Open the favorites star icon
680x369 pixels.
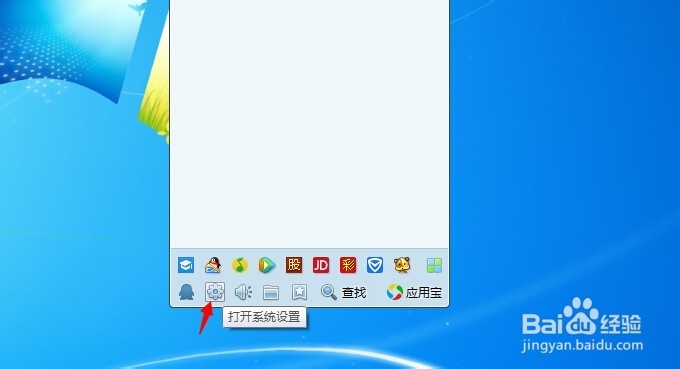coord(299,292)
